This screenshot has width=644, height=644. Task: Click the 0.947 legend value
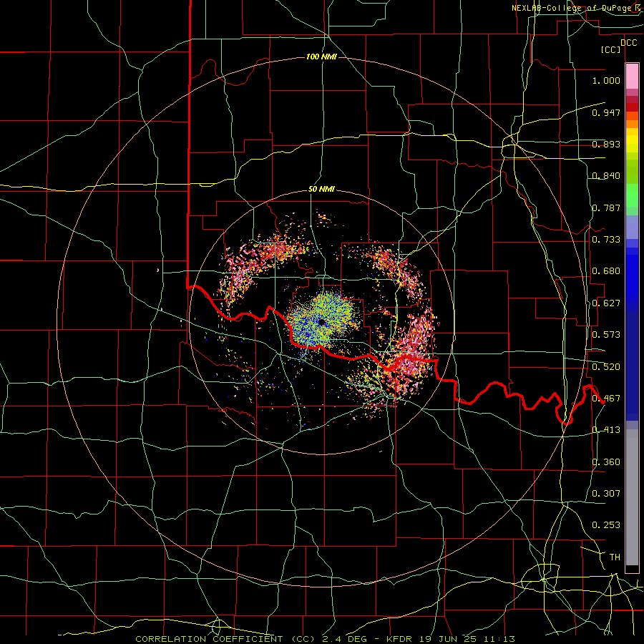[606, 112]
